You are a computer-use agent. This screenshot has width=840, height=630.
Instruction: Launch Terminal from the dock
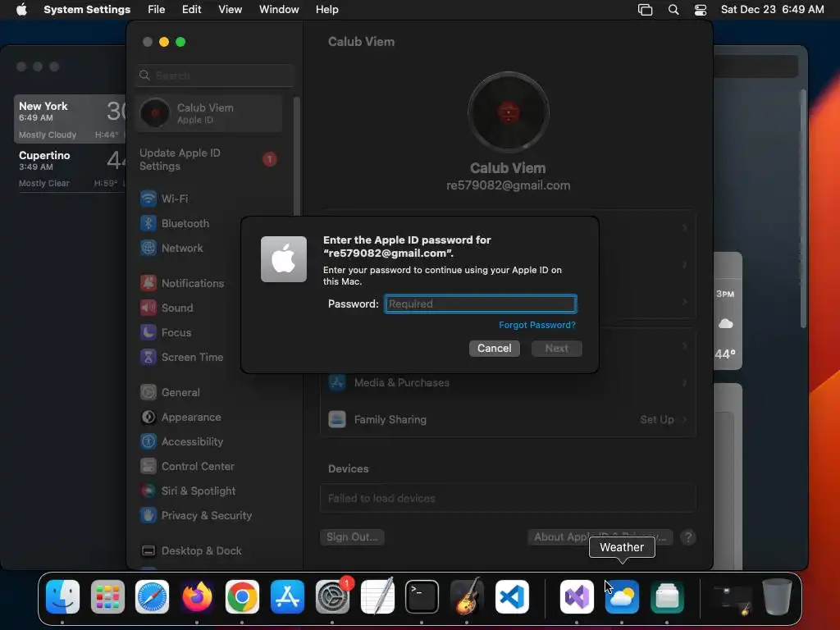coord(422,596)
